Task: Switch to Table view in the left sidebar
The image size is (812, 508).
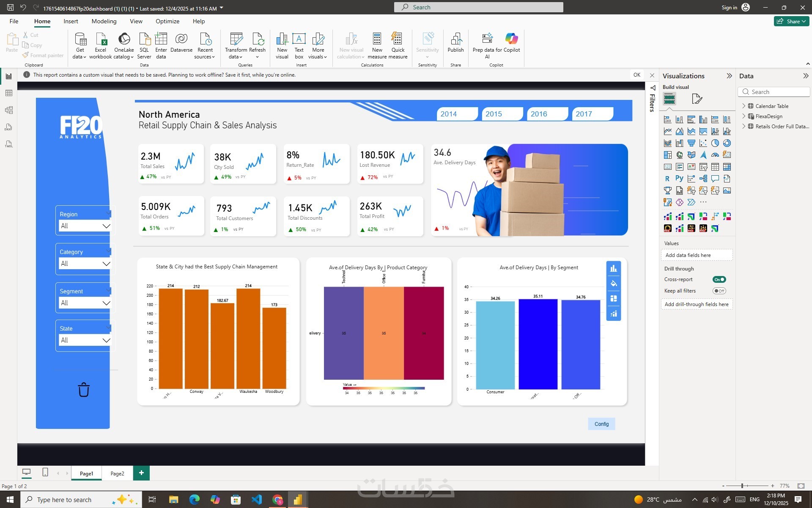Action: [8, 93]
